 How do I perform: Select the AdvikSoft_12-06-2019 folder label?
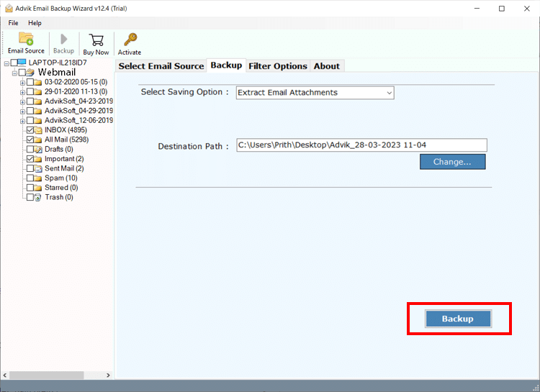[78, 120]
